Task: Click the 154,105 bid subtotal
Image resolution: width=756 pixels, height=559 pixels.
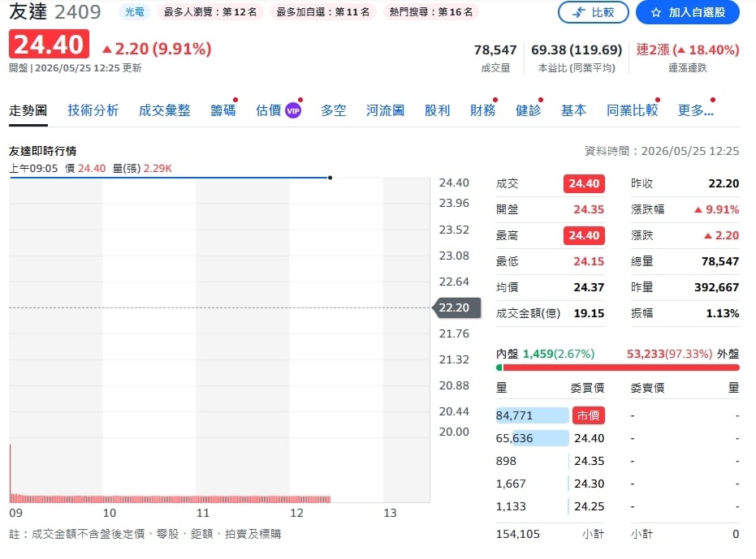Action: tap(518, 535)
